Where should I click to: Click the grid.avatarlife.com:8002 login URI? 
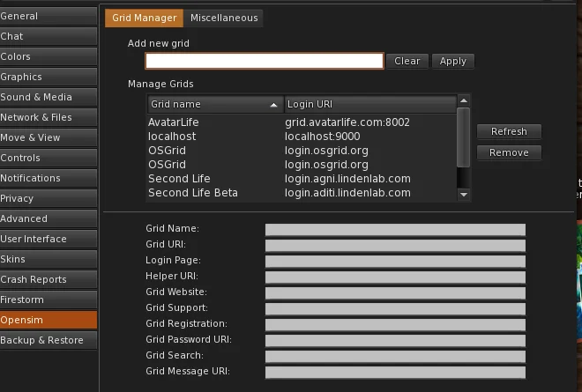pyautogui.click(x=347, y=122)
